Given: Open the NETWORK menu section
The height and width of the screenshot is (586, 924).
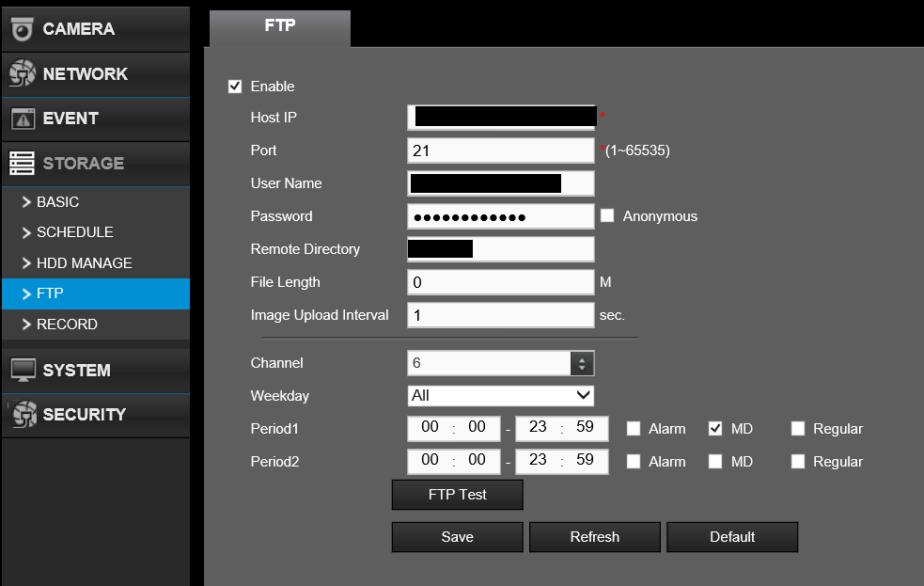Looking at the screenshot, I should tap(96, 73).
